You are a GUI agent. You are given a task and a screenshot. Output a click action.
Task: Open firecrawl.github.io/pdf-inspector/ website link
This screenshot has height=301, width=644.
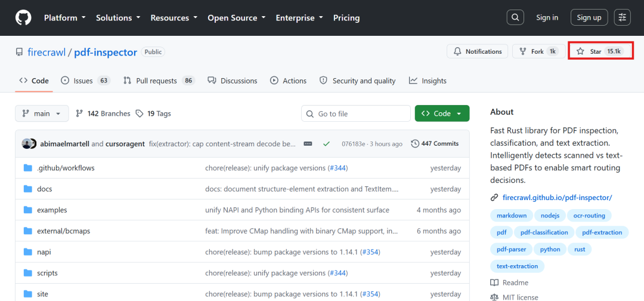pyautogui.click(x=558, y=197)
